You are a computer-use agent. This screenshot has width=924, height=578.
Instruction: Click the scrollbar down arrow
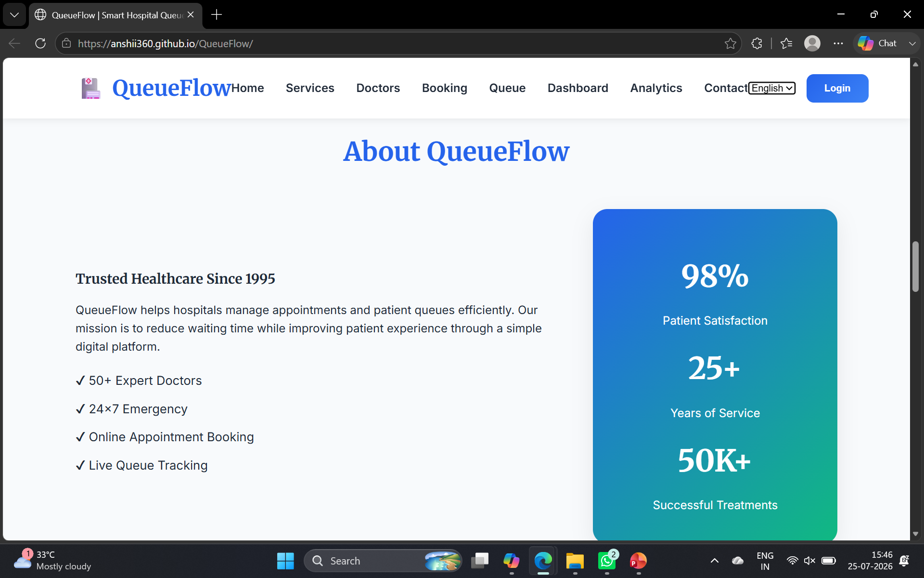915,534
